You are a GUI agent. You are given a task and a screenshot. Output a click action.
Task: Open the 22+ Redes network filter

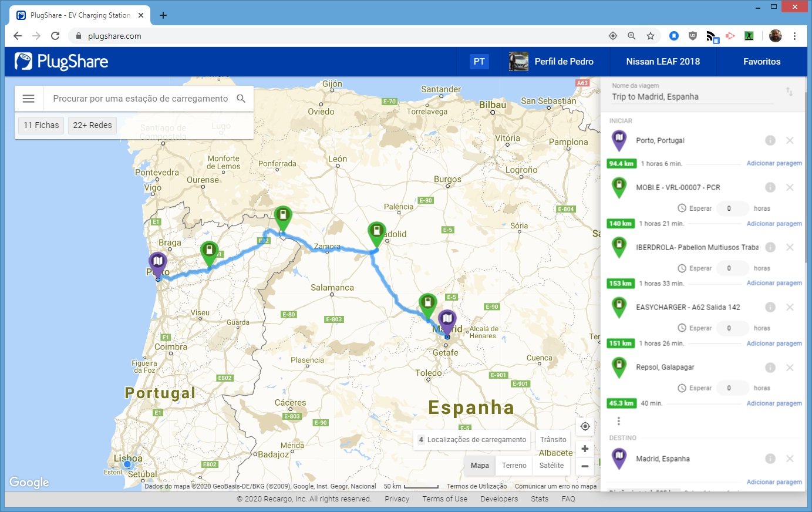point(92,125)
